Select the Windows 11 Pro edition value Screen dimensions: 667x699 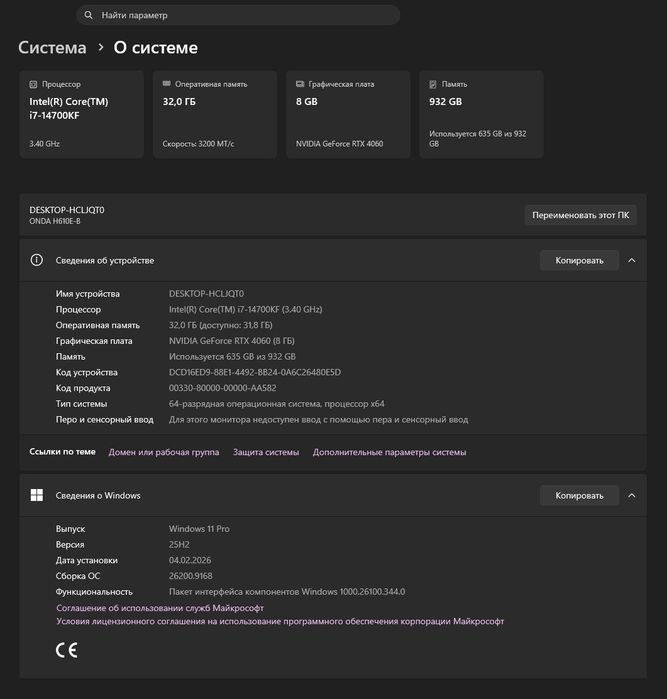(x=199, y=529)
